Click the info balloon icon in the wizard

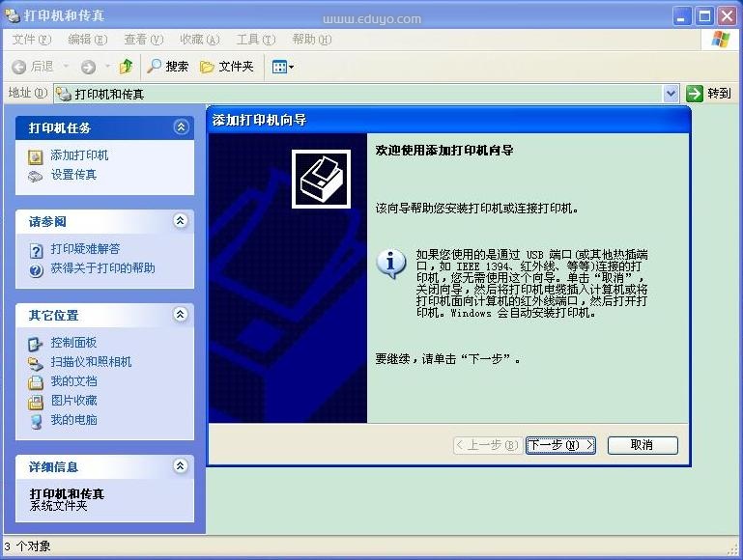pyautogui.click(x=391, y=264)
